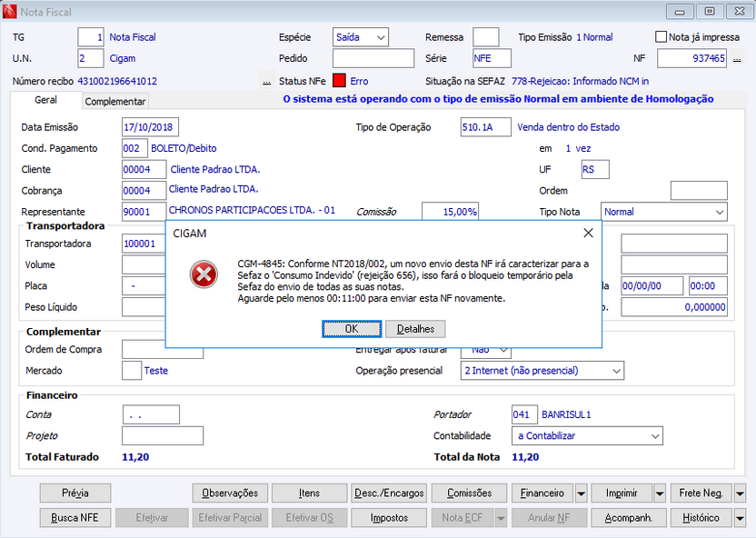This screenshot has width=756, height=538.
Task: Open Detalhes in the CIGAM dialog
Action: click(x=415, y=329)
